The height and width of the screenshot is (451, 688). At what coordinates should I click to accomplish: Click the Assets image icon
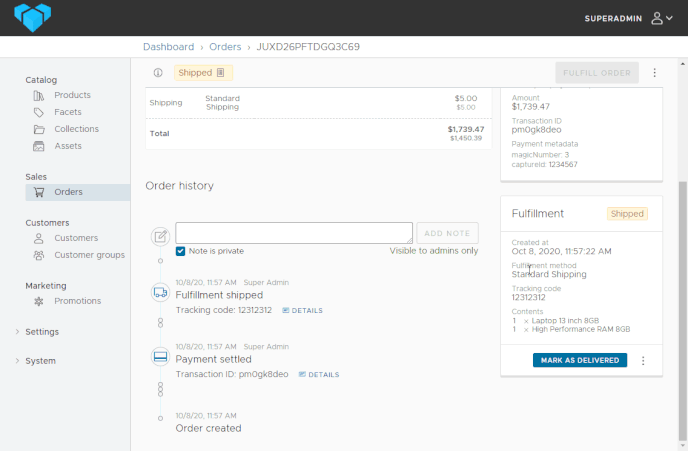(39, 146)
